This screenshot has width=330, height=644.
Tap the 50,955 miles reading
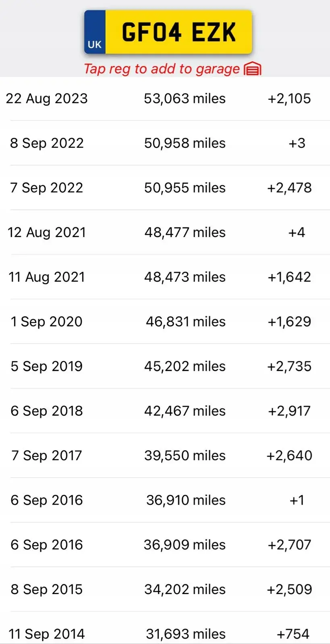click(x=185, y=188)
